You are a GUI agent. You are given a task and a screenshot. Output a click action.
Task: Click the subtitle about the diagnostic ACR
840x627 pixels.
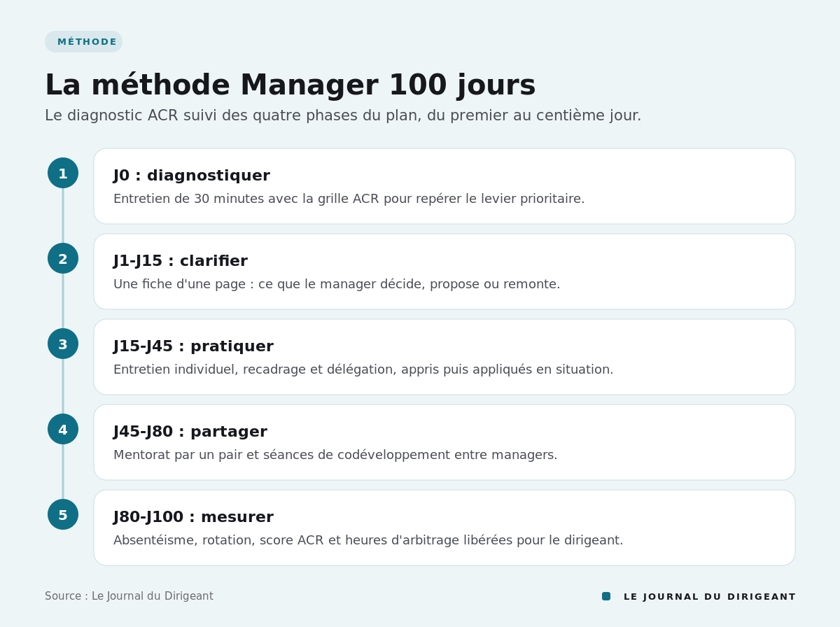coord(343,115)
